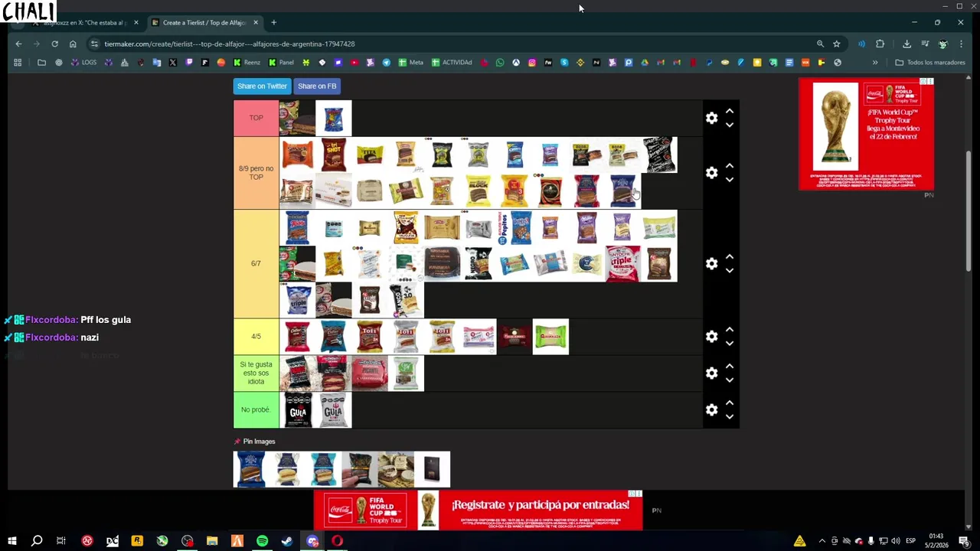Click the 'Registrate y participá por entradas' banner
The width and height of the screenshot is (980, 551).
478,510
